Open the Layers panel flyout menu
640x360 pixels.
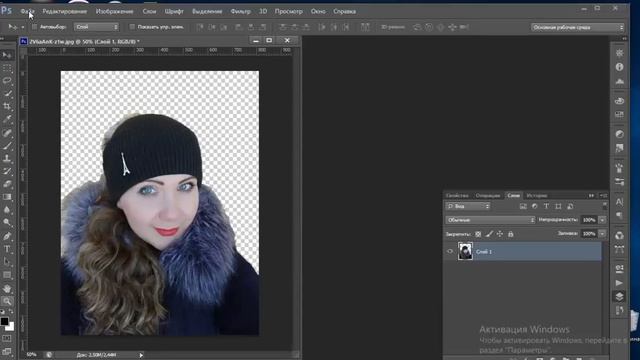(604, 196)
